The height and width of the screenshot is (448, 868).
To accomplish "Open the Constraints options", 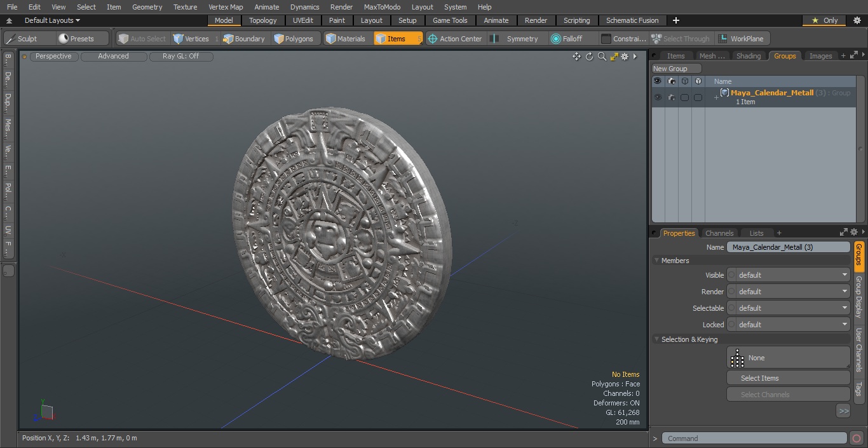I will [x=623, y=39].
